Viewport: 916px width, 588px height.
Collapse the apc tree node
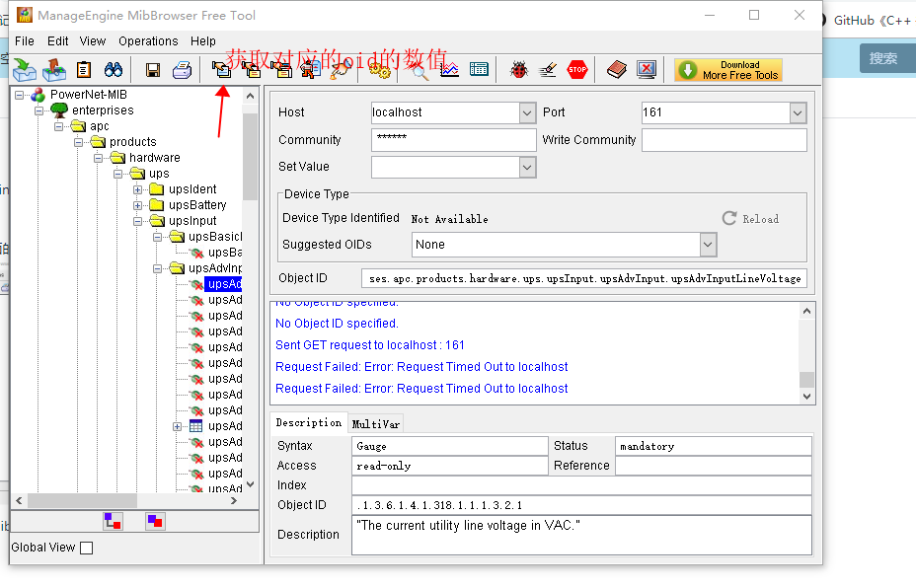coord(58,126)
